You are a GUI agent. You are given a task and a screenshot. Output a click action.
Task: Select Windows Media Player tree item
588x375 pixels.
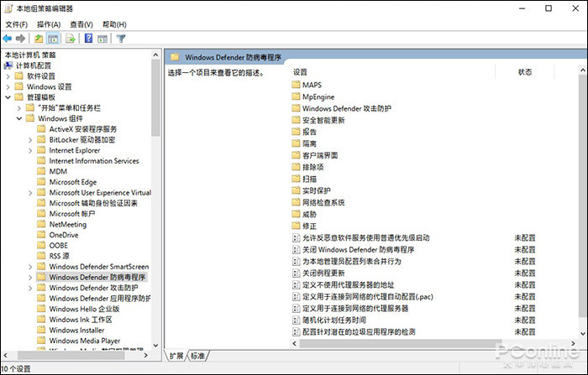pos(85,341)
